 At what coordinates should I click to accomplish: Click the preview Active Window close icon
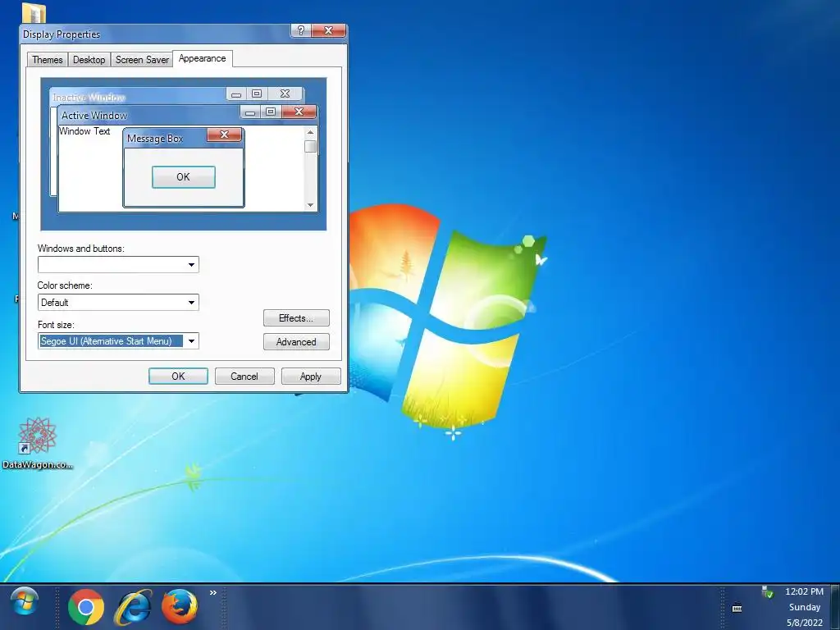click(x=299, y=112)
